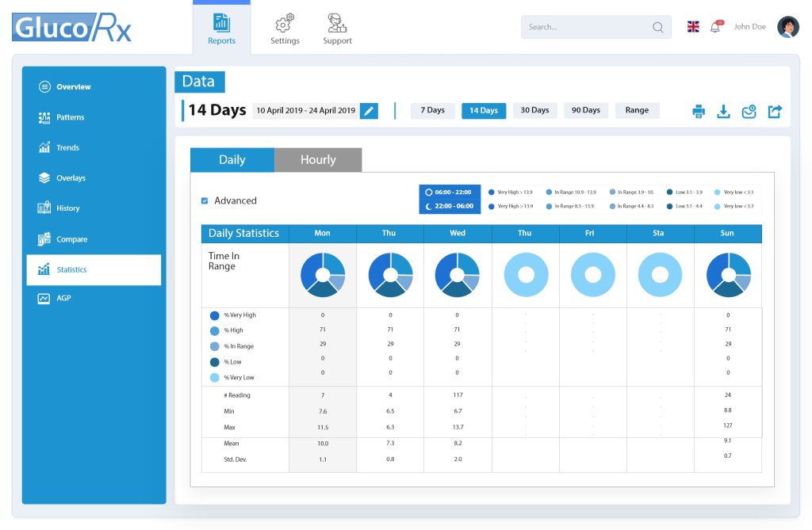Select nighttime 22:00 - 06:00 range

tap(450, 206)
